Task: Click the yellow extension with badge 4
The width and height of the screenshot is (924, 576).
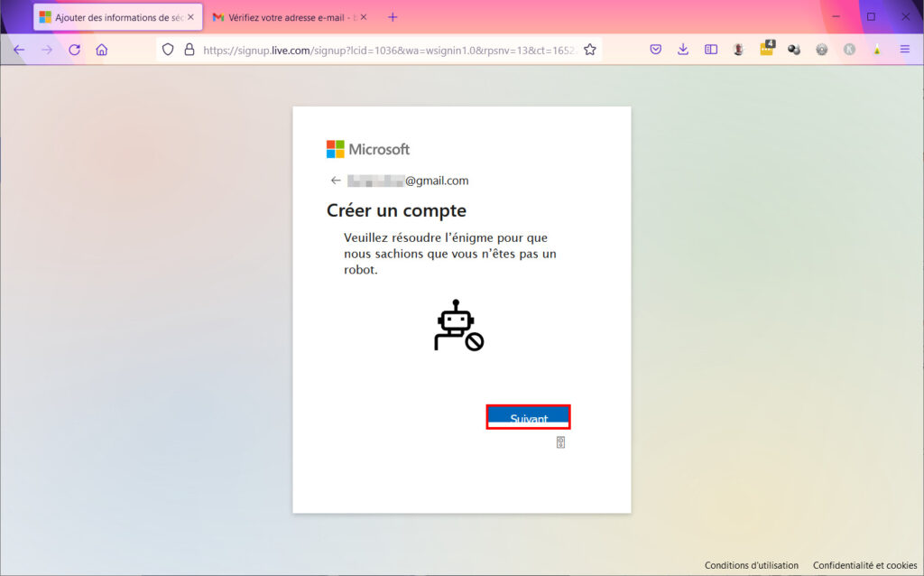Action: [x=767, y=49]
